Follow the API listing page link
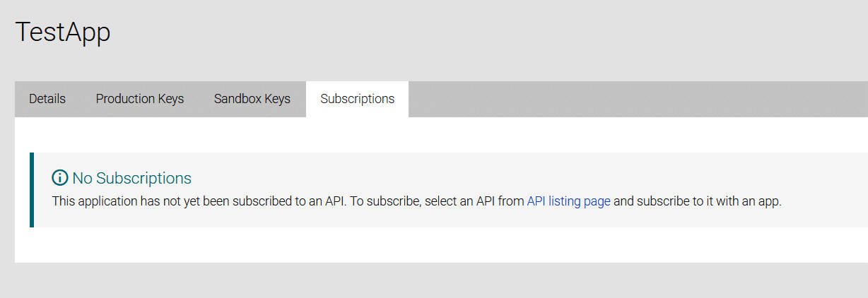868x298 pixels. (568, 201)
